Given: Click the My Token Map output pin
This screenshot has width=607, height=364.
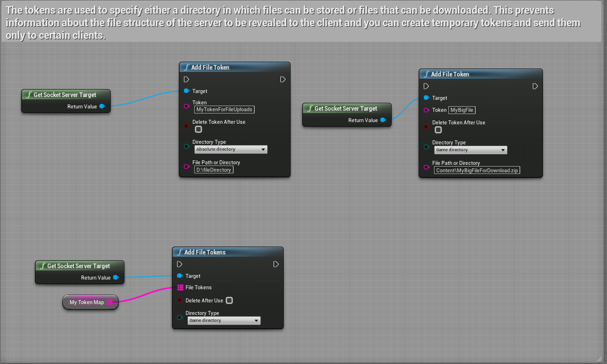Looking at the screenshot, I should (x=110, y=302).
